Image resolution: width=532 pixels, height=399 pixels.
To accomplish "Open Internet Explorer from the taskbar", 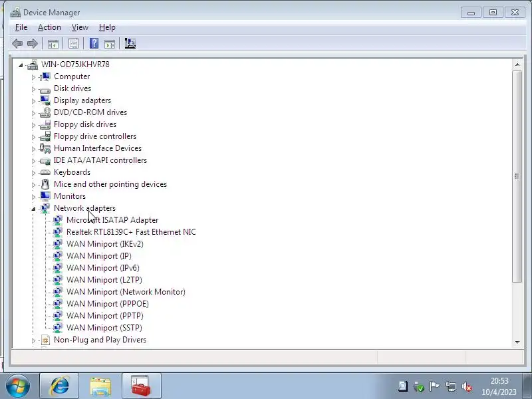I will [x=59, y=386].
